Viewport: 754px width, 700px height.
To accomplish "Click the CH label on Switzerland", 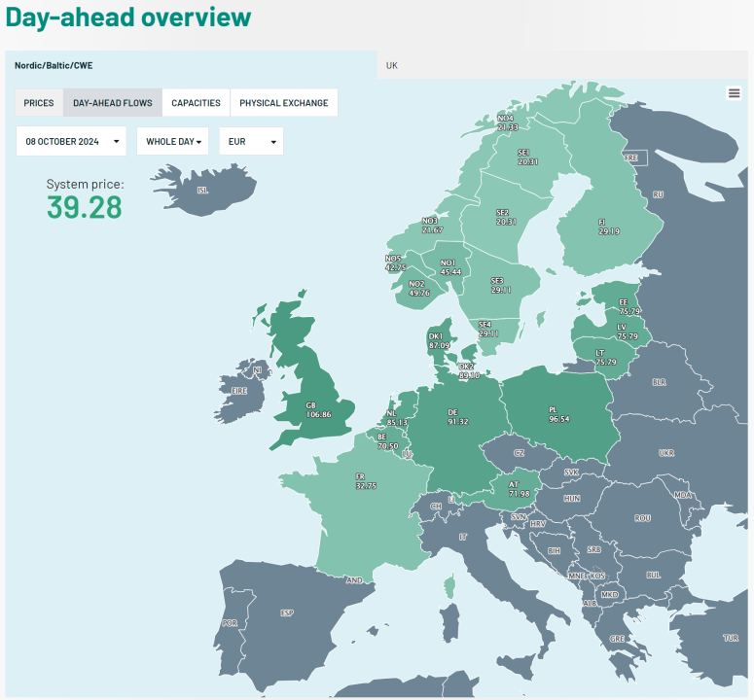I will point(436,507).
